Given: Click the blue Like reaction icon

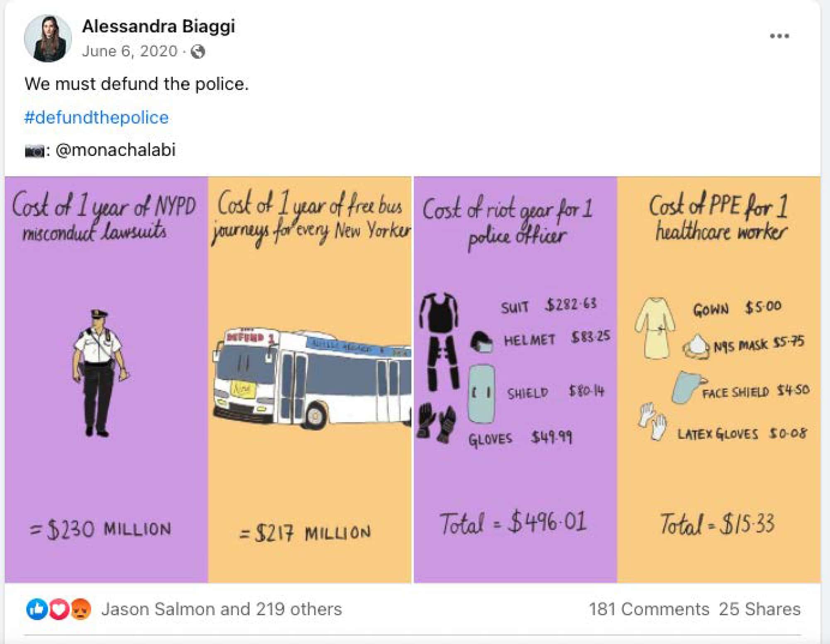Looking at the screenshot, I should tap(37, 609).
